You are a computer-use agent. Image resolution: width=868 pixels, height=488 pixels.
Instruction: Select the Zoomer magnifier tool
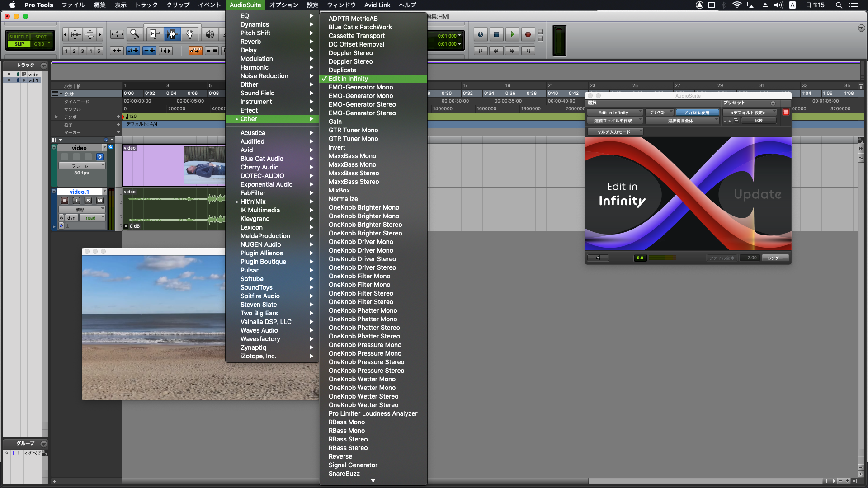click(x=135, y=34)
